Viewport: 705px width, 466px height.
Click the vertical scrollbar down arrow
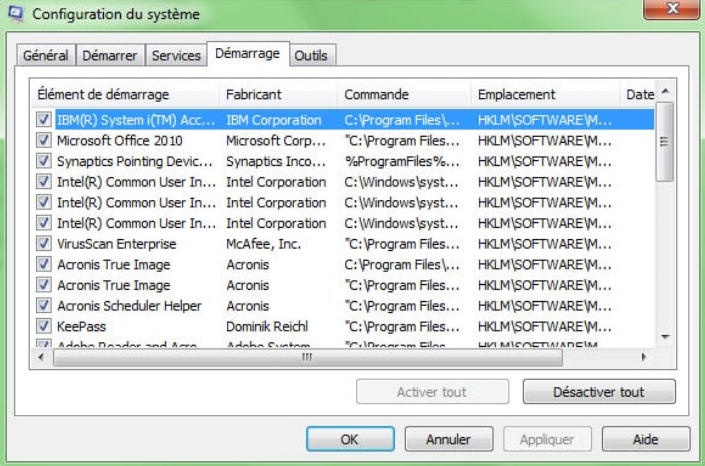click(665, 336)
